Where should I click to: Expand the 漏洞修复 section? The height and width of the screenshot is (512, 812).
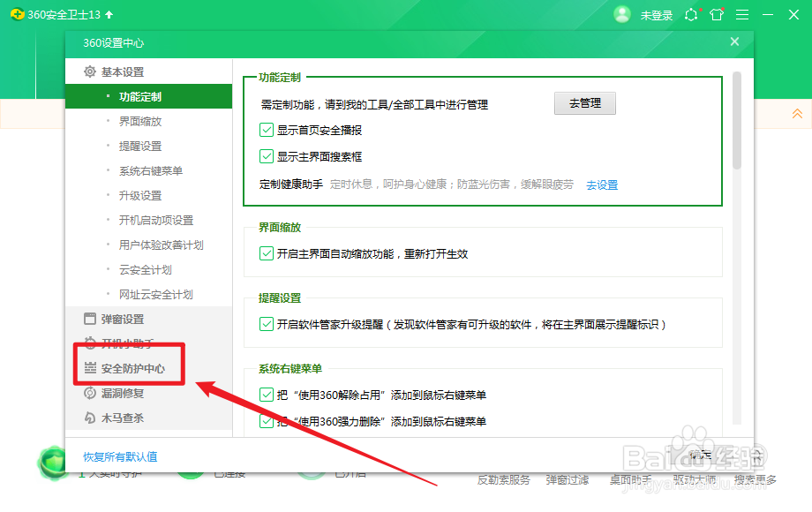point(148,394)
